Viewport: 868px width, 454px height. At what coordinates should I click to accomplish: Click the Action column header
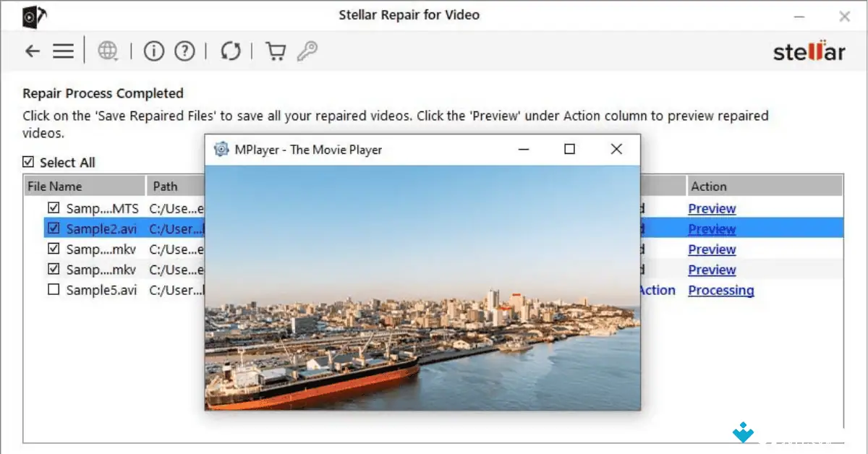click(x=707, y=186)
